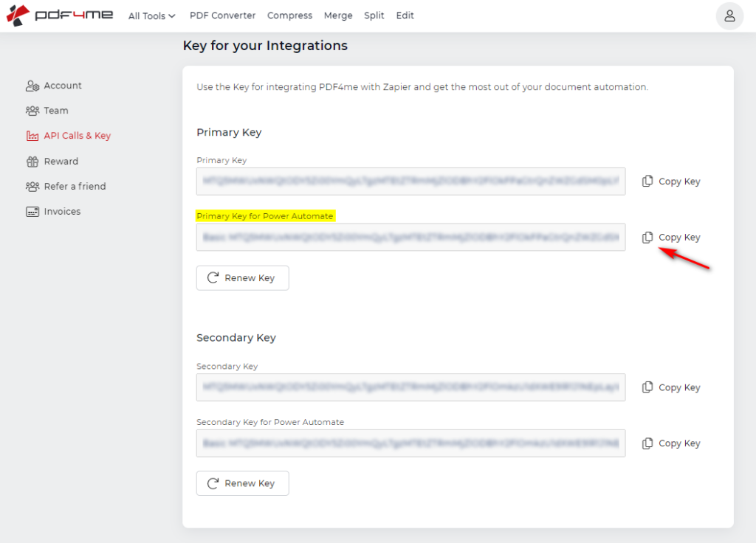Click the Secondary Key input field
The width and height of the screenshot is (756, 543).
[410, 387]
